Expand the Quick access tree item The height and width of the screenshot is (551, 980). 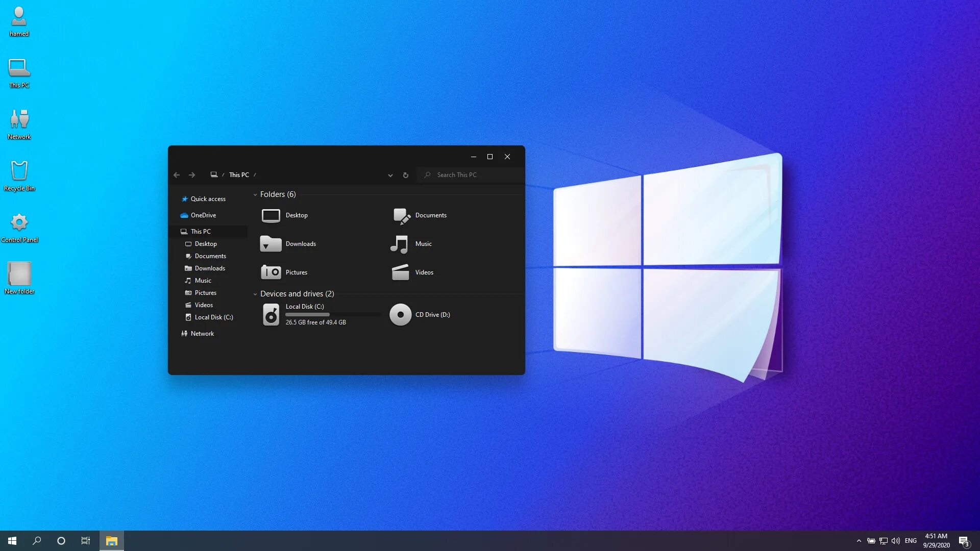point(177,198)
